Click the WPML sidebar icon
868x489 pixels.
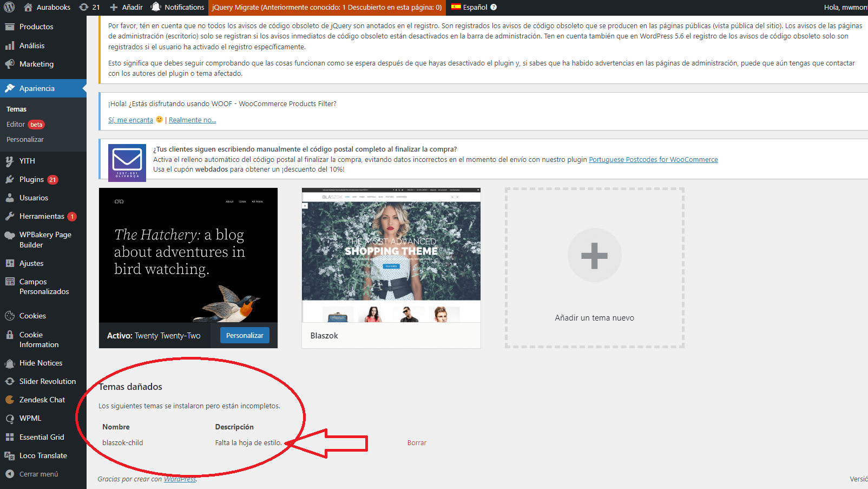tap(10, 418)
